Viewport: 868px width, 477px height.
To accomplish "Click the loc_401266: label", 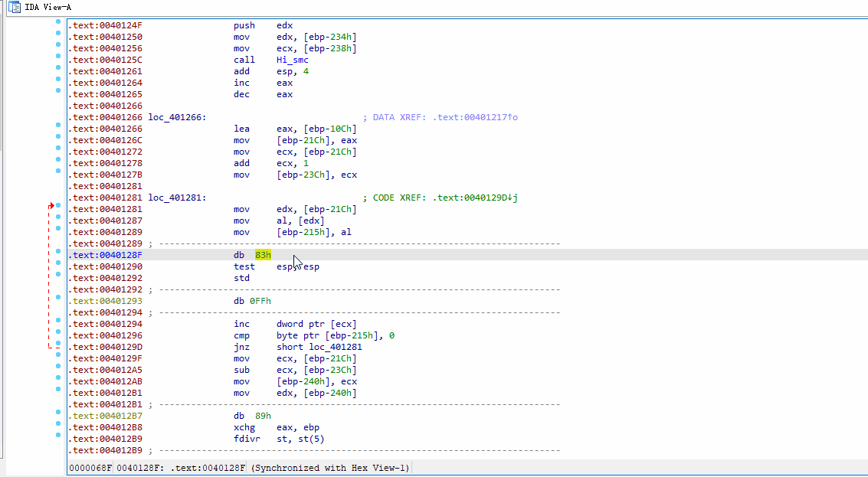I will pos(177,117).
